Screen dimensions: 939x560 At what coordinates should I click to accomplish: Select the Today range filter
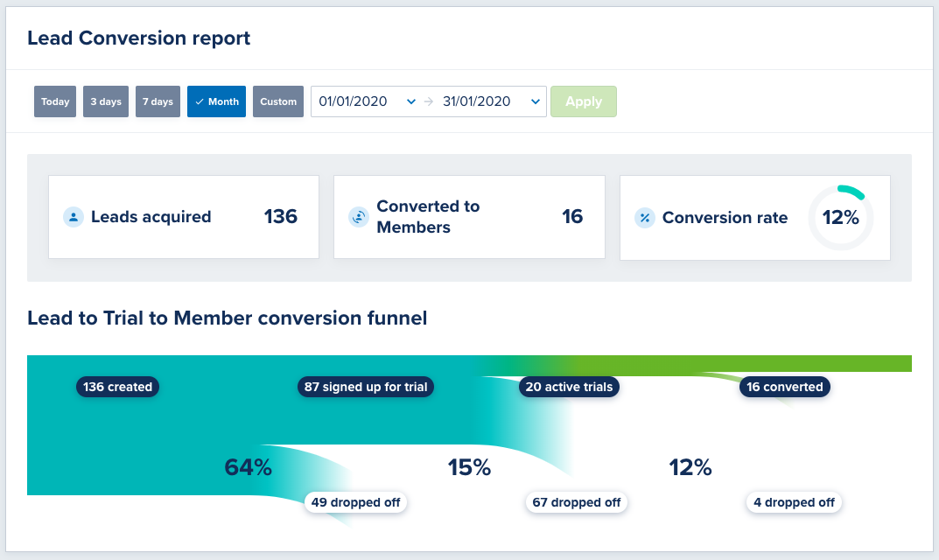coord(55,101)
